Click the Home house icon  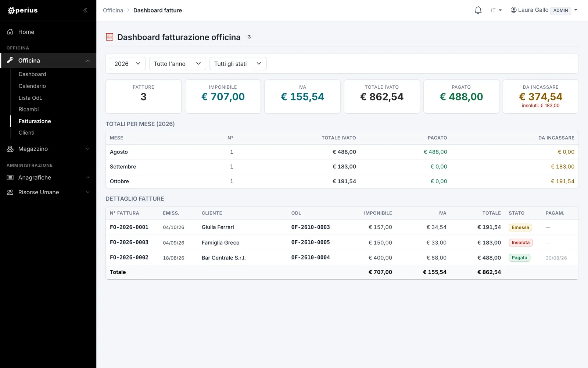click(10, 32)
